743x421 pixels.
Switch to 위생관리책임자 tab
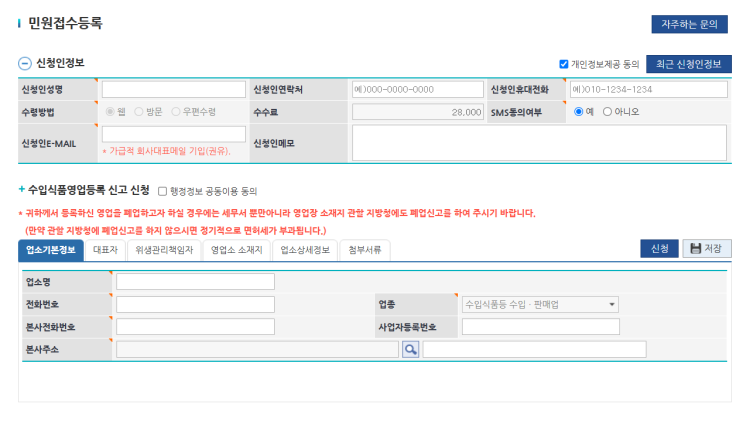pyautogui.click(x=164, y=250)
